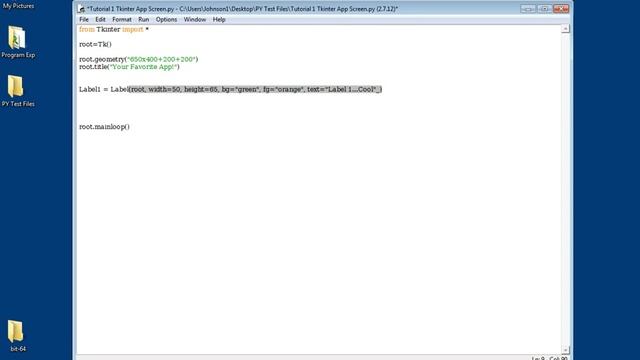Place cursor on 'root=Tk()' line
This screenshot has width=640, height=360.
[95, 44]
